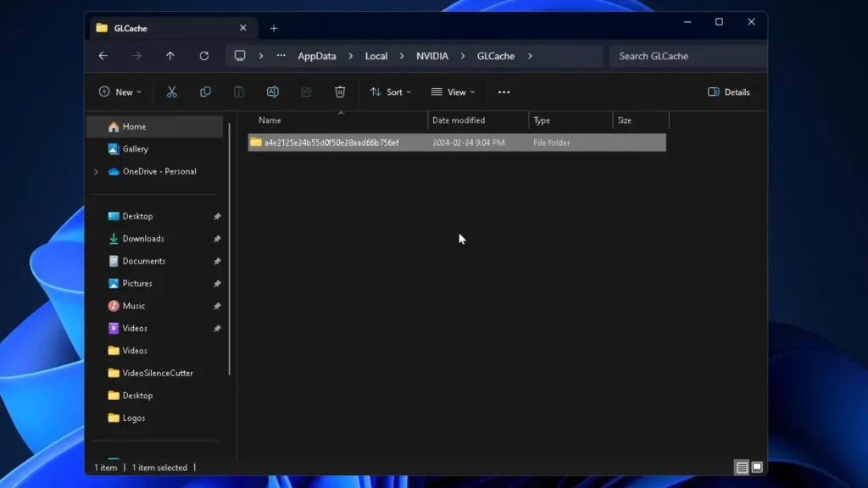Navigate to AppData in breadcrumb
Image resolution: width=868 pixels, height=488 pixels.
[x=317, y=56]
